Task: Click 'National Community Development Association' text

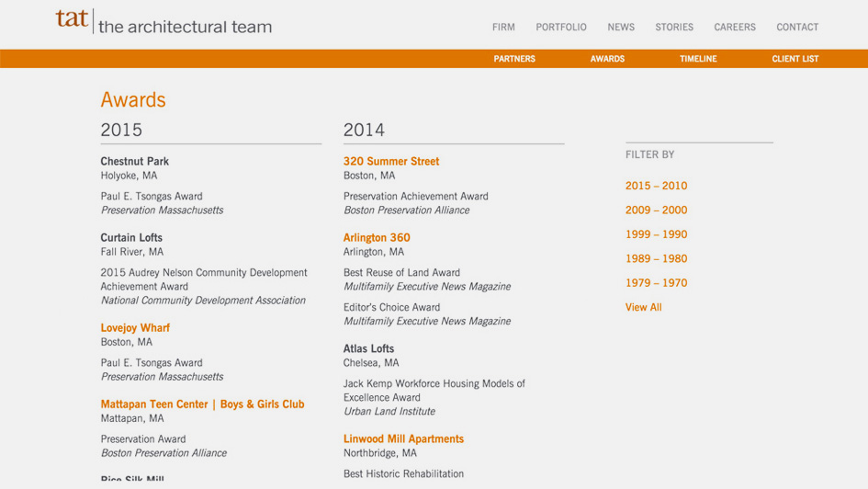Action: click(x=203, y=301)
